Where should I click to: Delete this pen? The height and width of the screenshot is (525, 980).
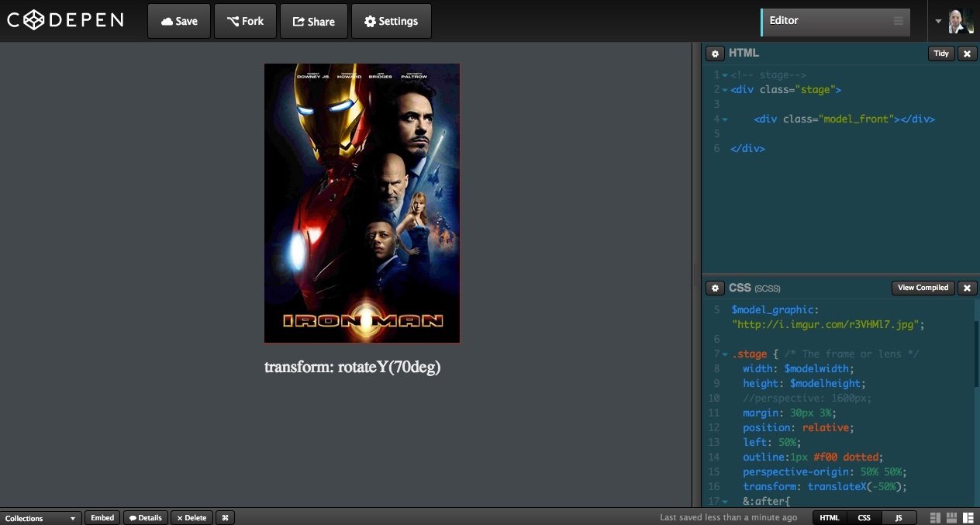click(x=191, y=518)
